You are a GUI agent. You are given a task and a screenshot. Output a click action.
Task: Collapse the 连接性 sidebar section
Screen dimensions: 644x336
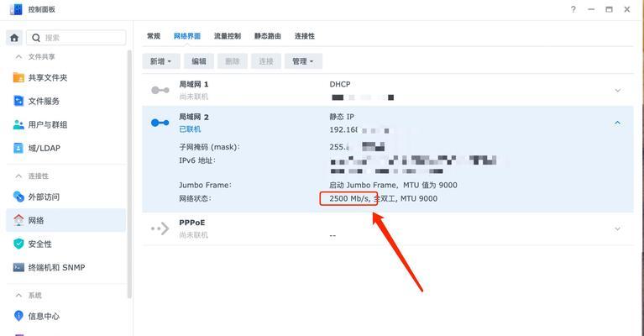click(18, 176)
